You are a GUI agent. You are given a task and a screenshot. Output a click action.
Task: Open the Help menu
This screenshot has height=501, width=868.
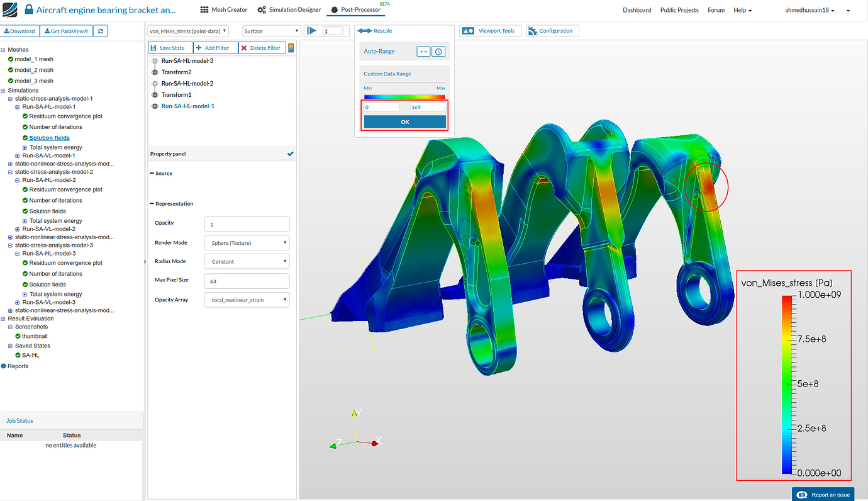[742, 10]
